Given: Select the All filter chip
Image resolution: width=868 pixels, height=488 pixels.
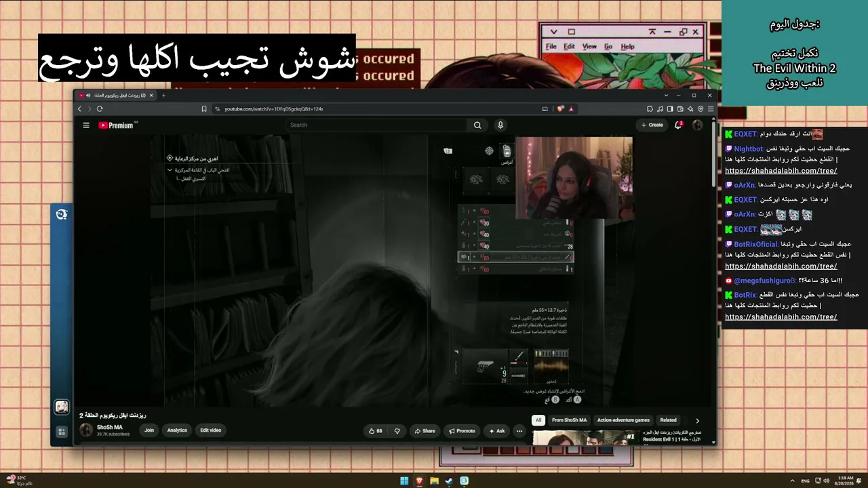Looking at the screenshot, I should pos(538,420).
